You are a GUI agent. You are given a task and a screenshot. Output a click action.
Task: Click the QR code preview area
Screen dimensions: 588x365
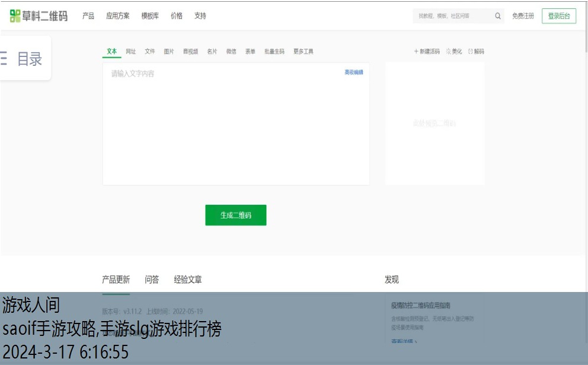click(x=434, y=123)
